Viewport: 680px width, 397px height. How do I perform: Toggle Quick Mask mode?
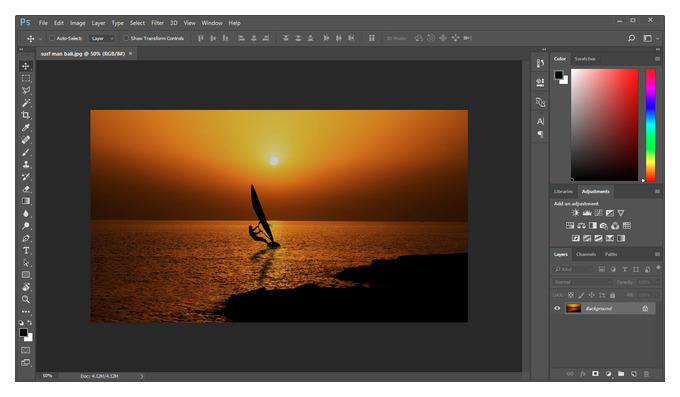(26, 350)
